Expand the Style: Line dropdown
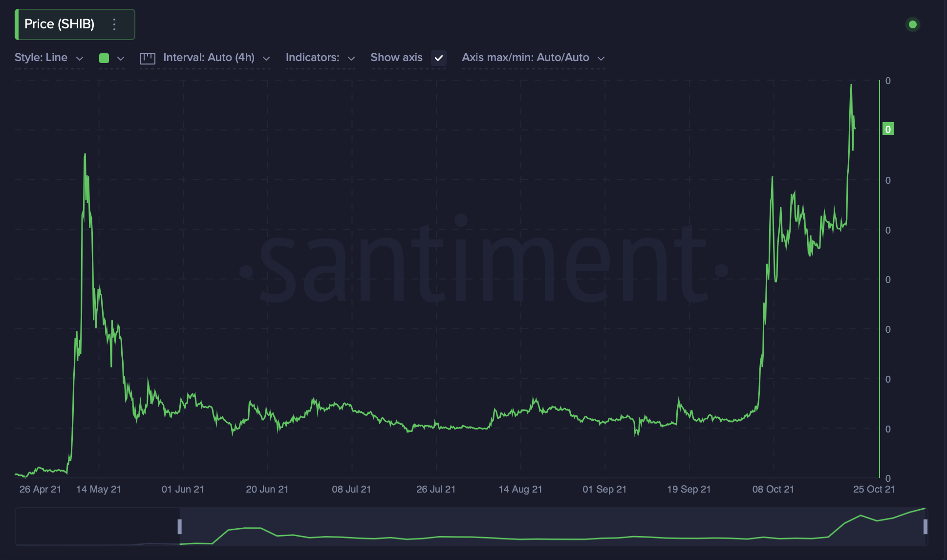 [x=48, y=58]
